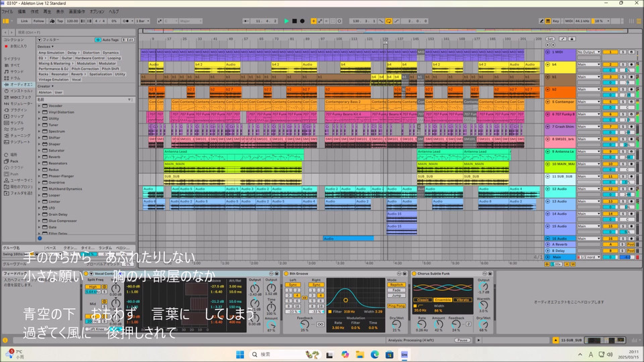
Task: Click the tempo field showing 120.00
Action: 72,21
